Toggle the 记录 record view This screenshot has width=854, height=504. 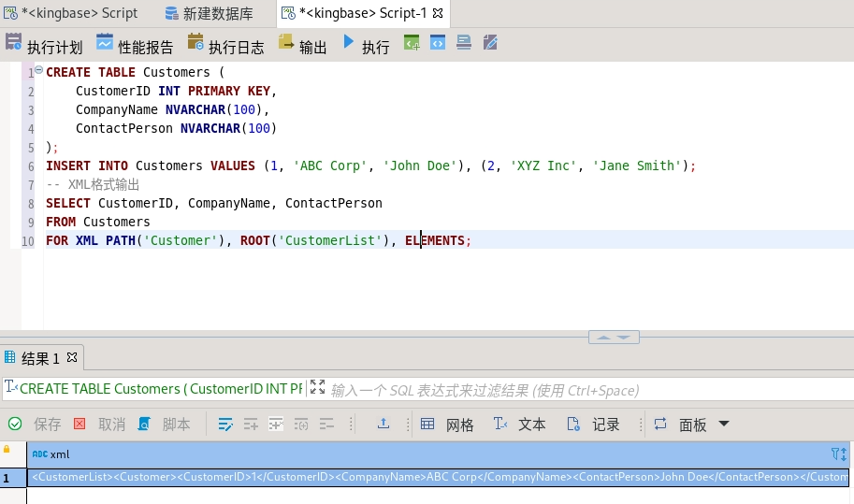[594, 425]
